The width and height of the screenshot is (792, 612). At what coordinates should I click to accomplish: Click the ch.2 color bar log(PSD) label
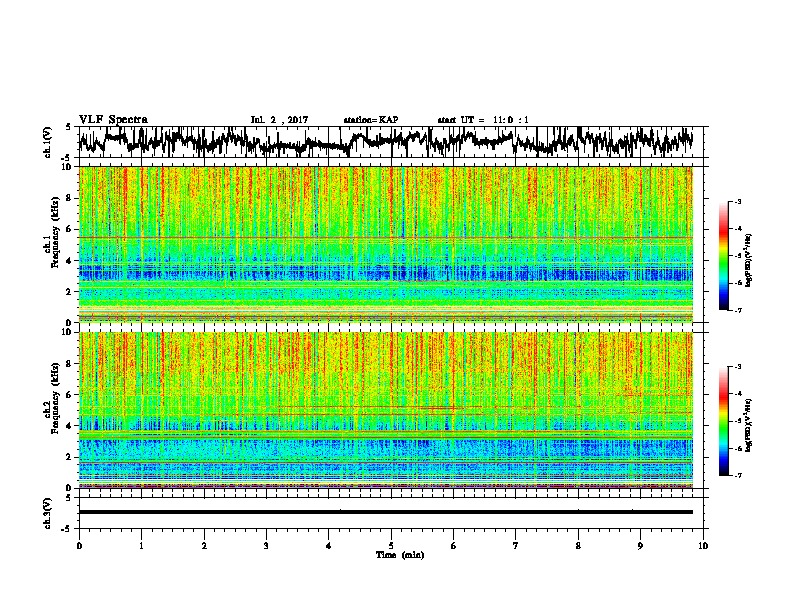point(749,426)
